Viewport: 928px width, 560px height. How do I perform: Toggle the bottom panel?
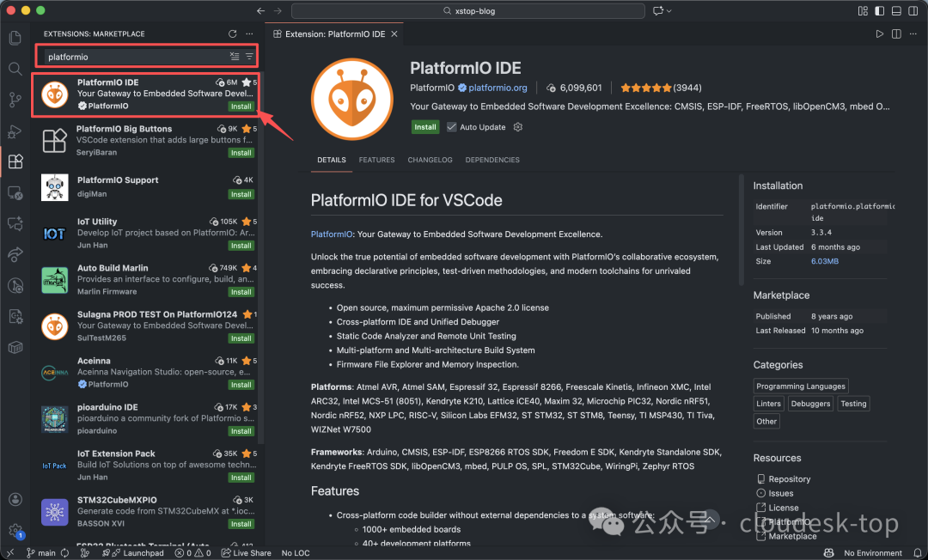click(896, 10)
